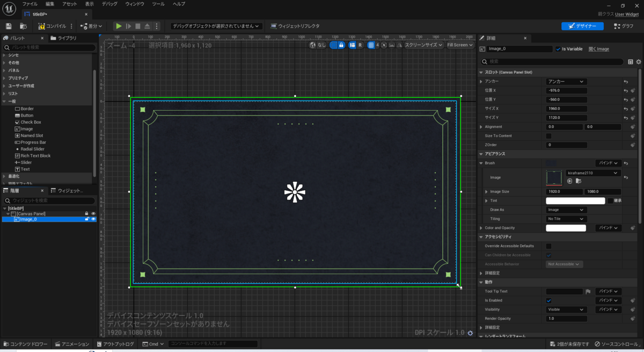644x352 pixels.
Task: Enable Override Accessible Defaults checkbox
Action: click(x=548, y=246)
